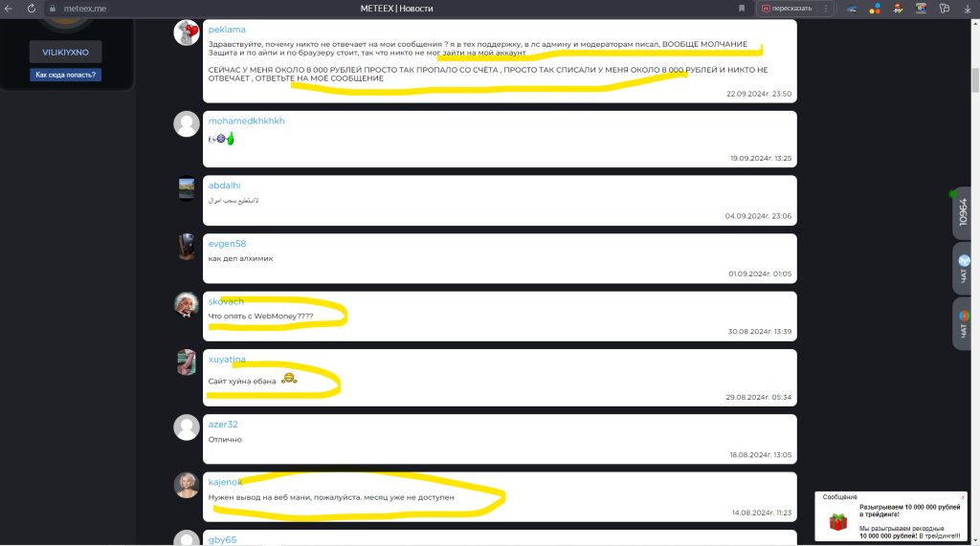Close the 'Сообщение' popup notification
Image resolution: width=980 pixels, height=546 pixels.
click(963, 497)
